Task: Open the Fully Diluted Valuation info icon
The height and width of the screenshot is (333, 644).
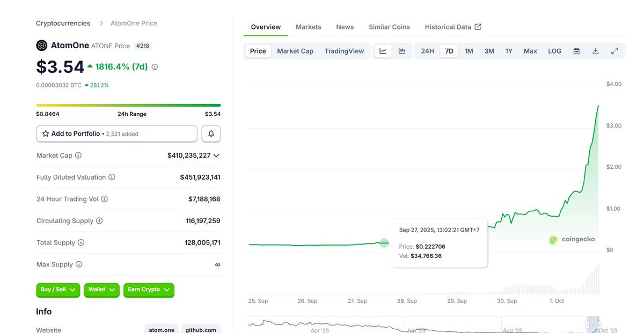Action: coord(112,177)
